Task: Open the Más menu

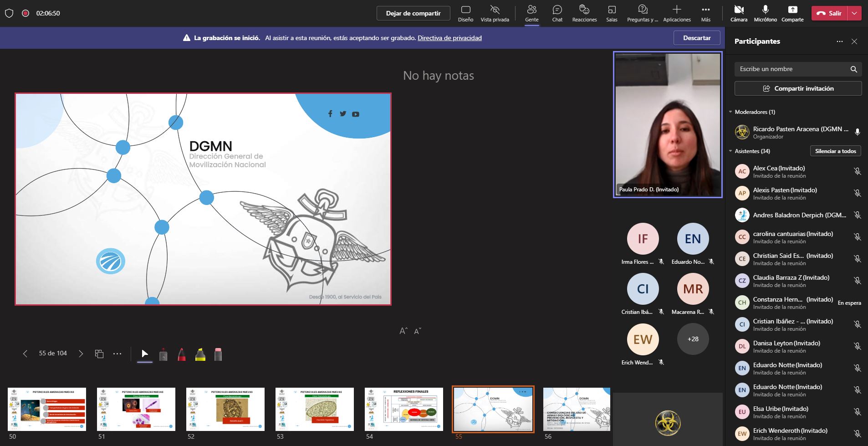Action: coord(705,13)
